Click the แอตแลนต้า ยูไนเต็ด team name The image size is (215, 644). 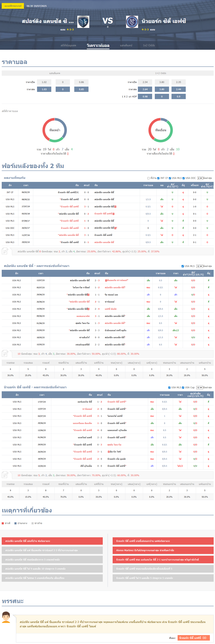117,430
